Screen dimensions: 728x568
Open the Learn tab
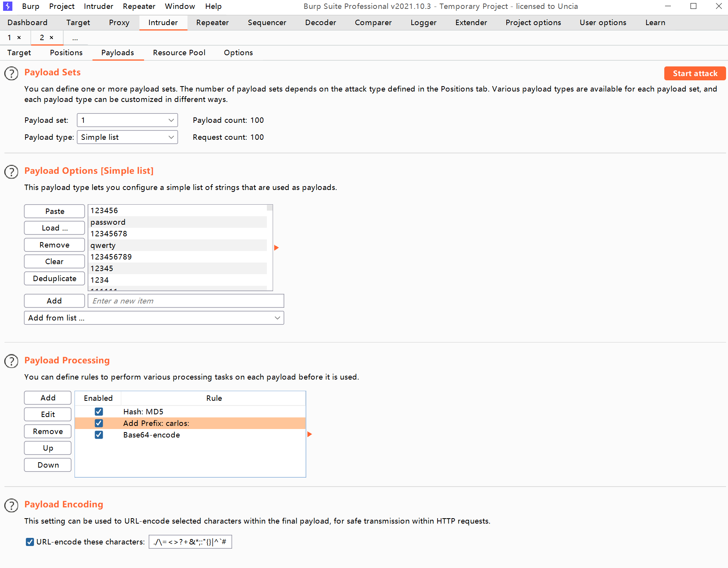point(655,22)
